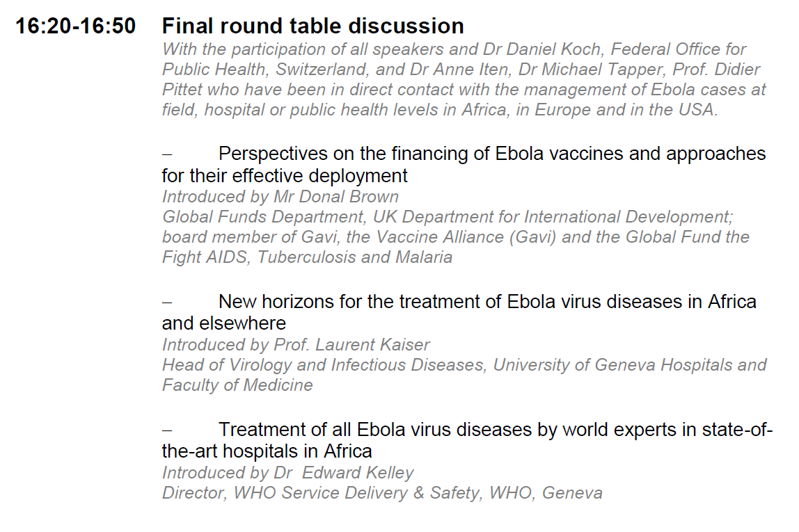Click the line Introduced by Mr Donal Brown

280,197
